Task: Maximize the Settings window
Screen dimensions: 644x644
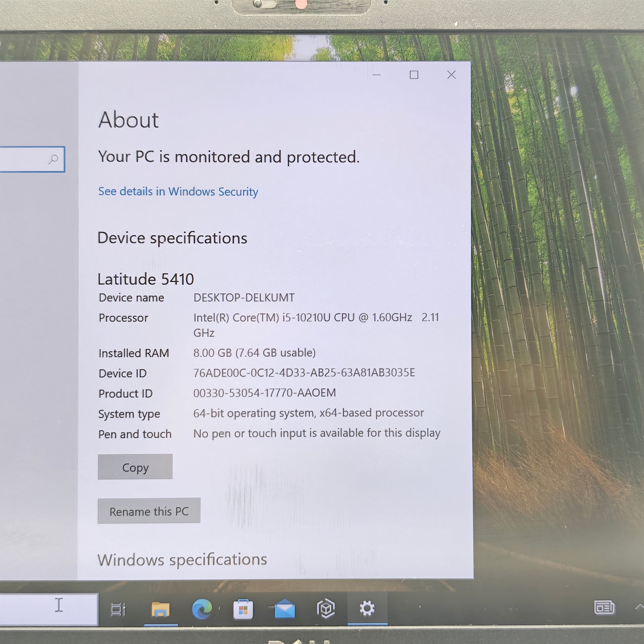Action: [414, 75]
